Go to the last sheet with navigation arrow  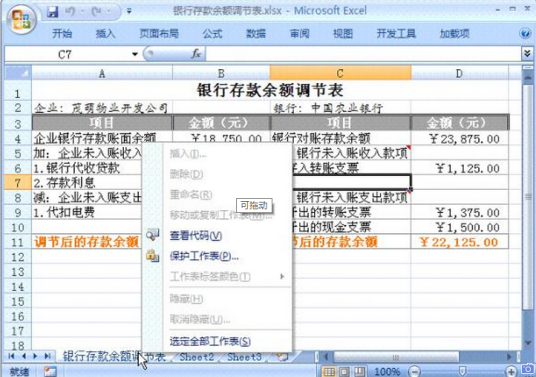click(x=47, y=356)
